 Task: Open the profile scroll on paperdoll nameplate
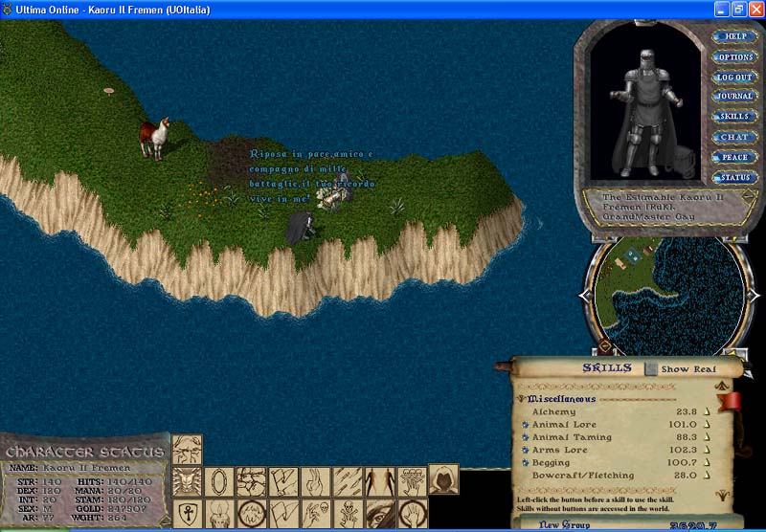(x=749, y=197)
